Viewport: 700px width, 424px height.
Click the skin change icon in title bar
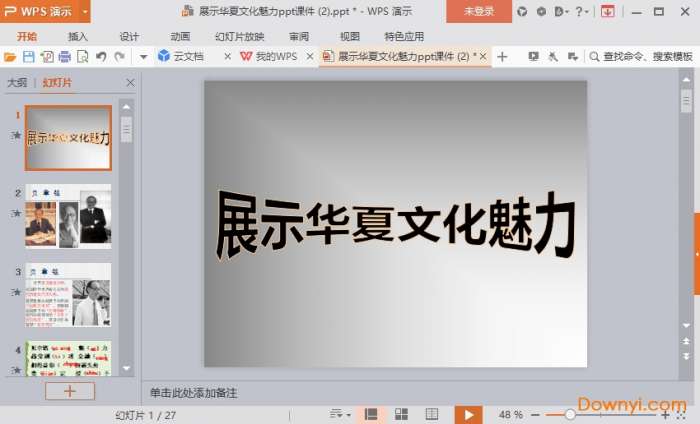(x=522, y=12)
